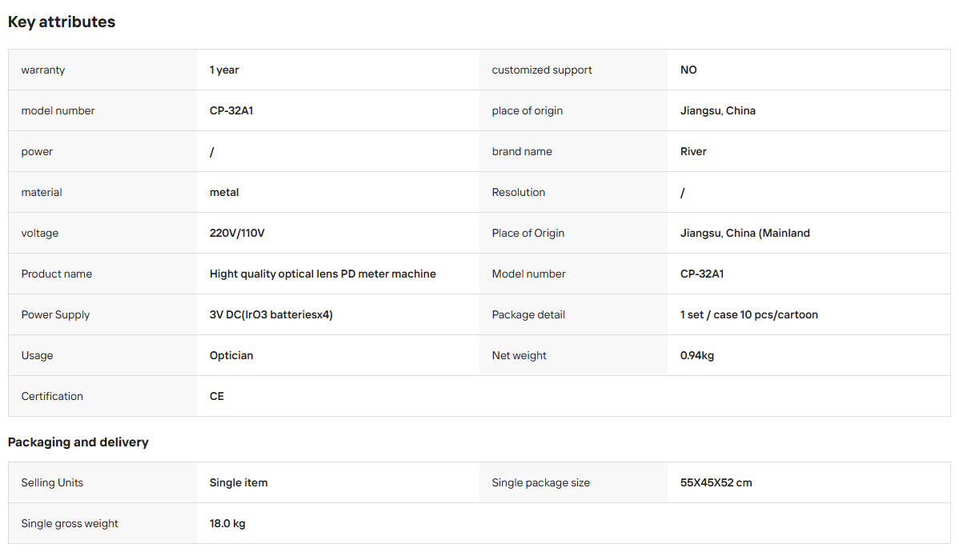This screenshot has width=959, height=560.
Task: Click the 1 year warranty value
Action: click(224, 70)
